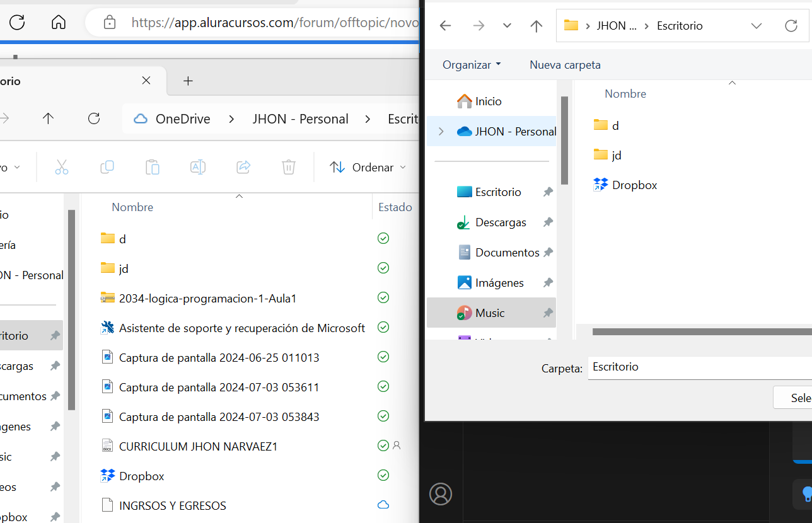This screenshot has width=812, height=523.
Task: Refresh the File Explorer window
Action: [94, 118]
